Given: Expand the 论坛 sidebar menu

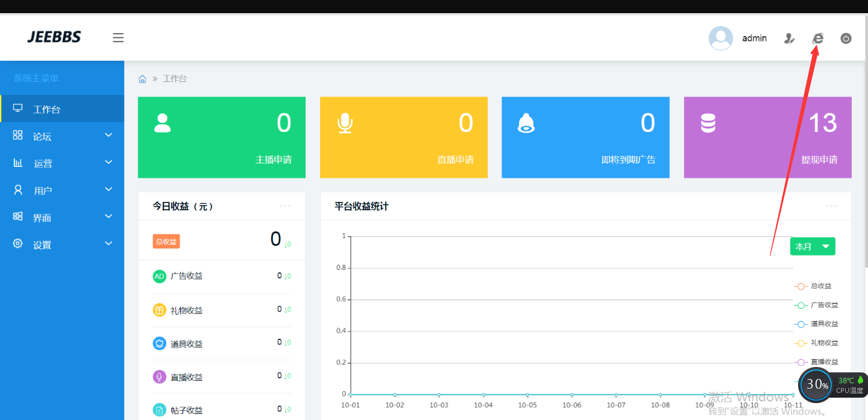Looking at the screenshot, I should (62, 136).
